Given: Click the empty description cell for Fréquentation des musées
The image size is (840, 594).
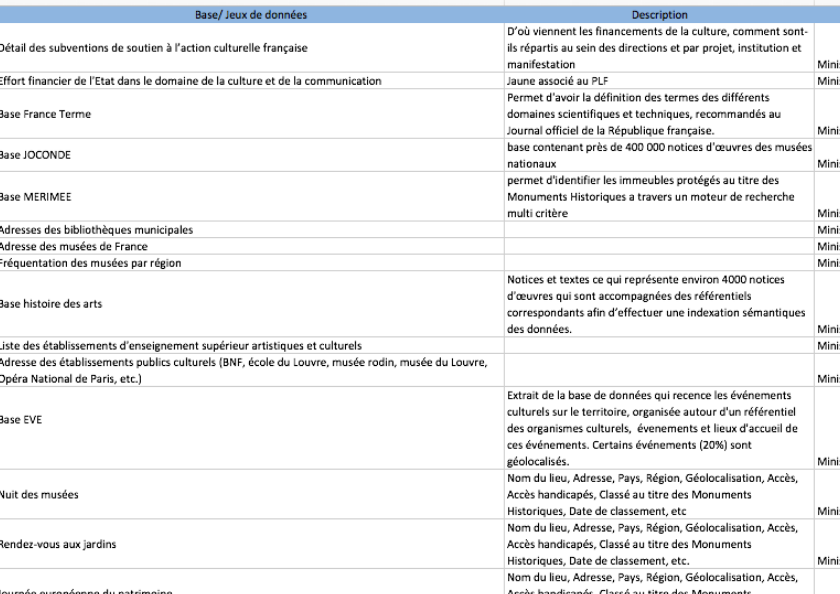Looking at the screenshot, I should pyautogui.click(x=659, y=263).
